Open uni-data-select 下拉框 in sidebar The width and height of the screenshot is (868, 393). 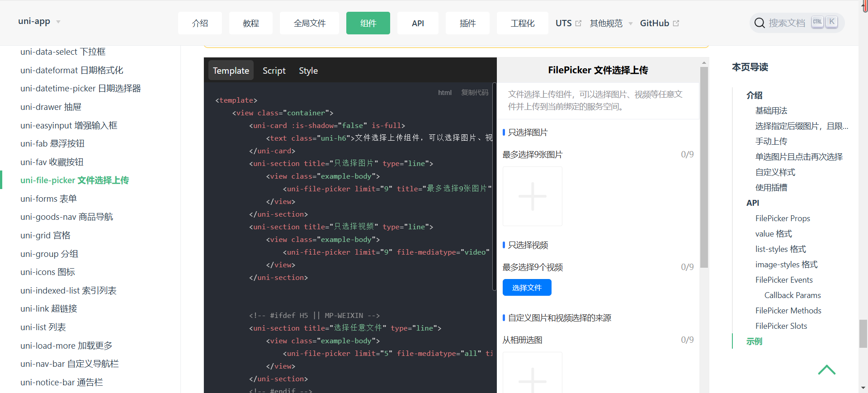[x=63, y=52]
